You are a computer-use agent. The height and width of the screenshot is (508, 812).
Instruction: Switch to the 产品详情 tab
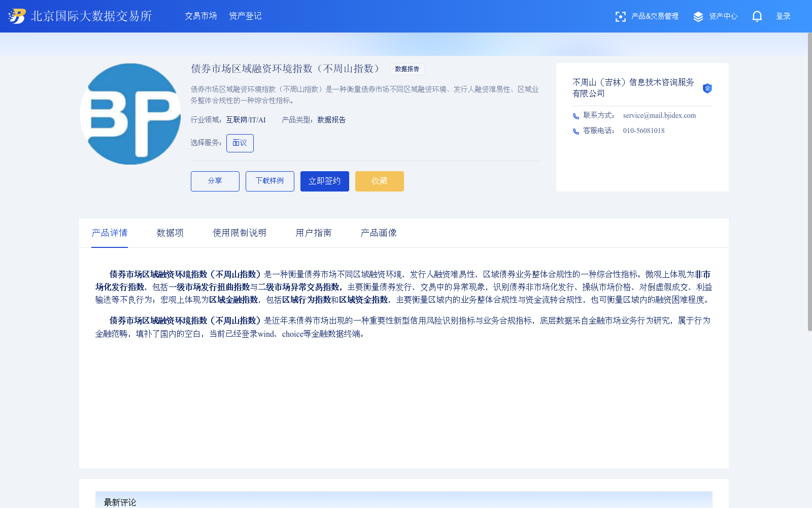pos(110,233)
